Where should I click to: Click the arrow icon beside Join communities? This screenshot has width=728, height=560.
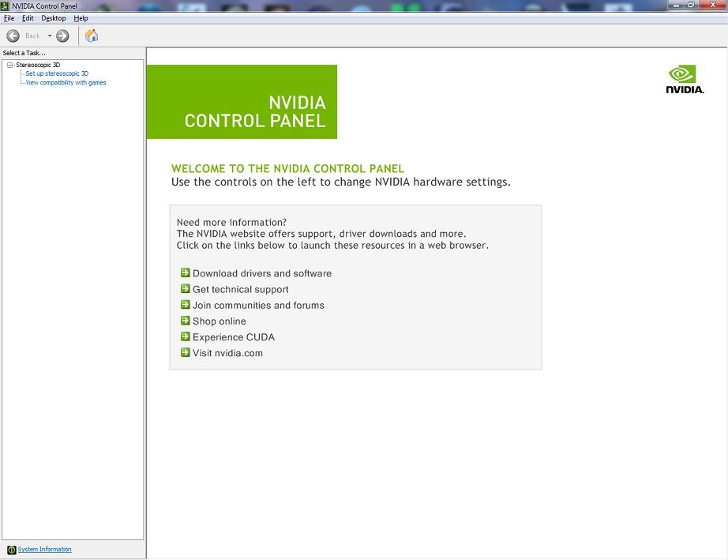click(x=186, y=305)
